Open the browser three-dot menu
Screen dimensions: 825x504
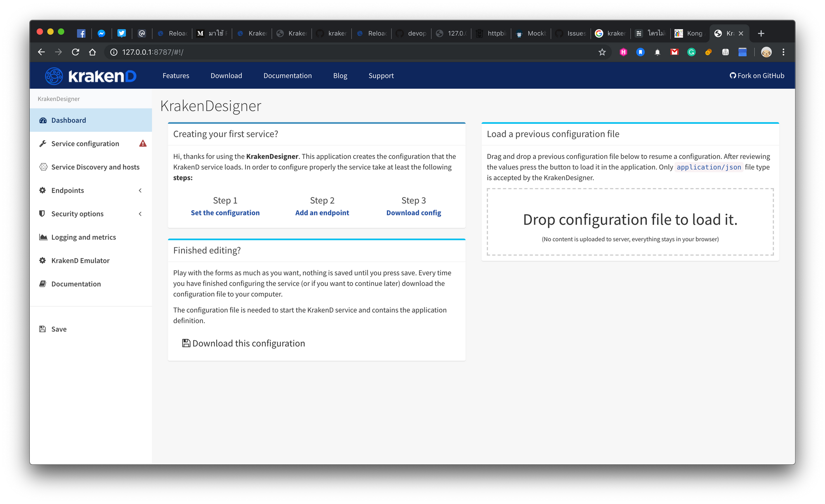[x=783, y=52]
